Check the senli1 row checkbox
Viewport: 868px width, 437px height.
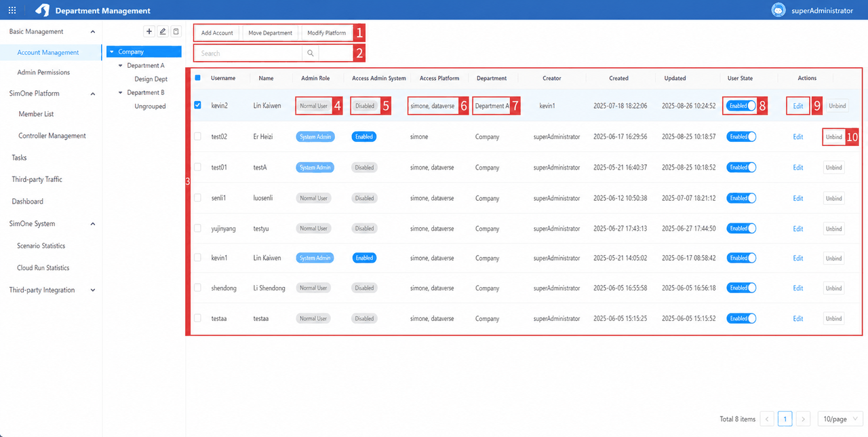[197, 197]
